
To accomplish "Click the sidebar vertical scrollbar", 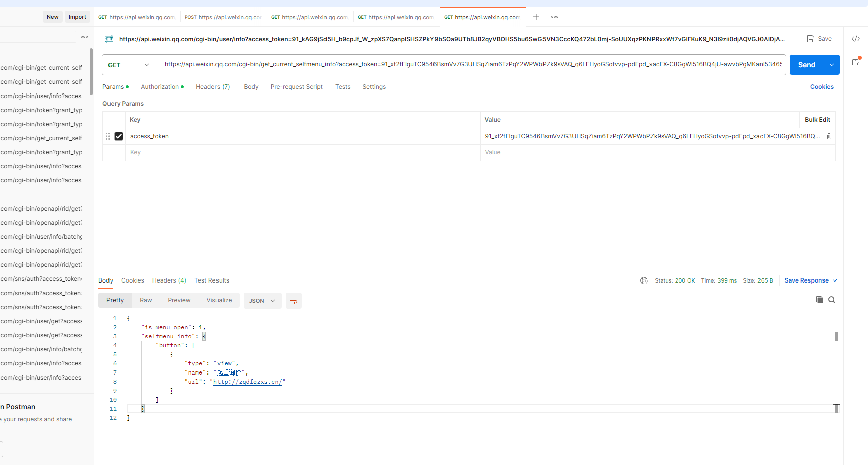I will [x=91, y=71].
